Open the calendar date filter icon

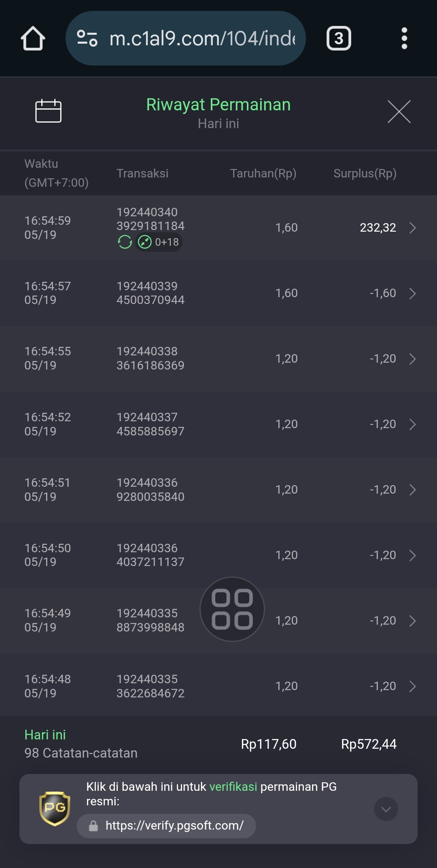point(48,111)
